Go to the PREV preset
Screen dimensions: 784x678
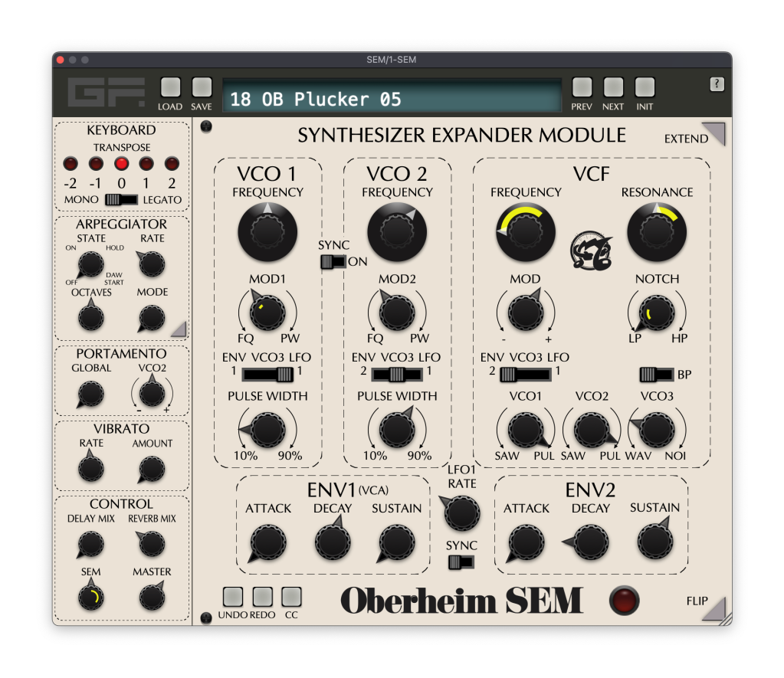582,87
